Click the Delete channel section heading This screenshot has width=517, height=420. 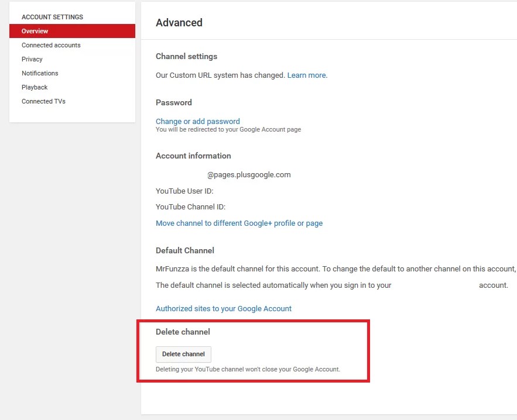[x=182, y=332]
